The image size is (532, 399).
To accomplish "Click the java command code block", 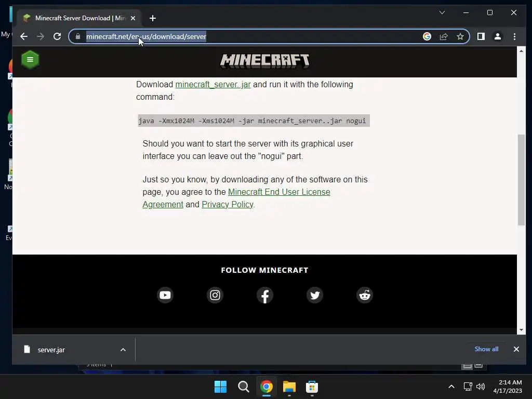I will click(x=254, y=121).
